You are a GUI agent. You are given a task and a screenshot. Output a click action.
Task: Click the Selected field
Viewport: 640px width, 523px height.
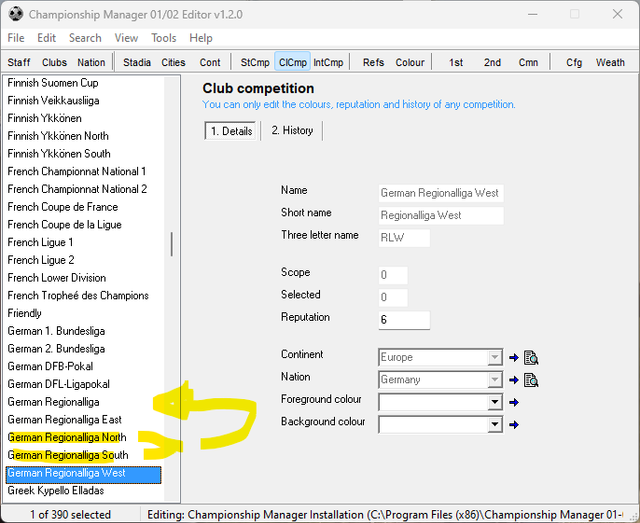393,298
